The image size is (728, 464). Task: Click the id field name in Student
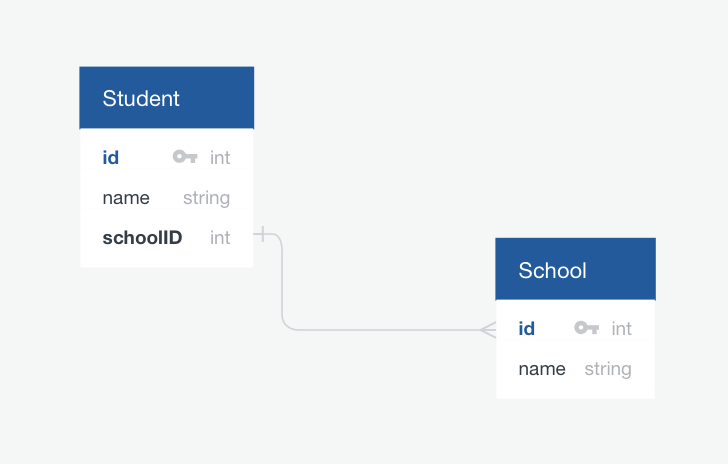click(x=111, y=157)
